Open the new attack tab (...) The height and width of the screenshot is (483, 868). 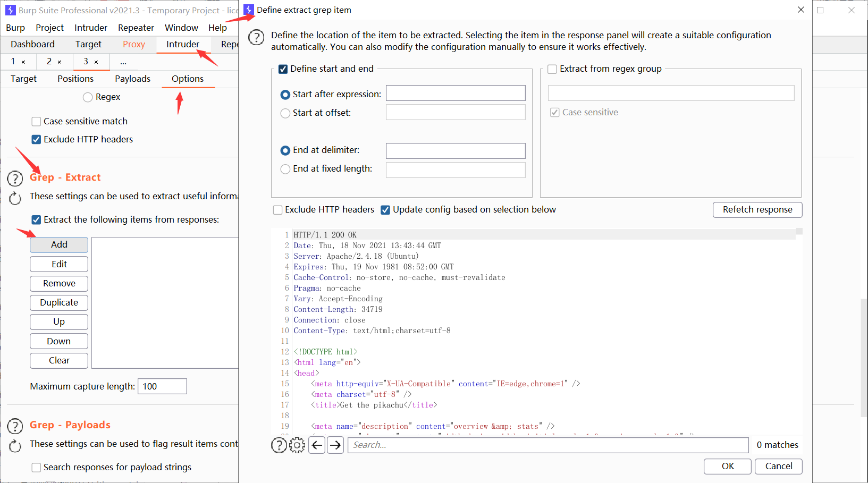123,62
